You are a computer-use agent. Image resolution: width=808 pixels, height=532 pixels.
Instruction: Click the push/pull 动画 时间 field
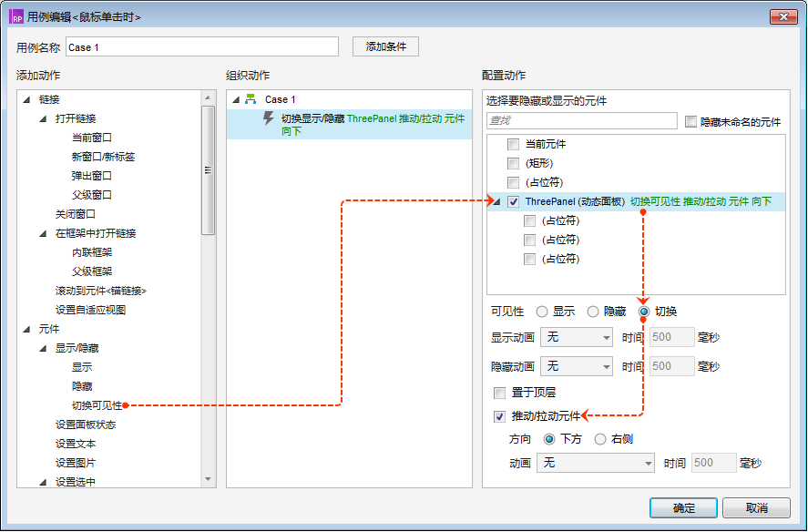click(x=713, y=463)
